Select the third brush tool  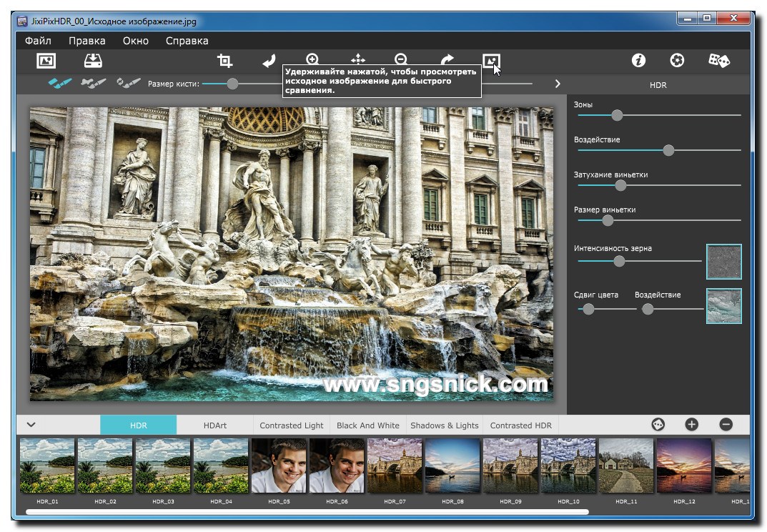pos(129,83)
